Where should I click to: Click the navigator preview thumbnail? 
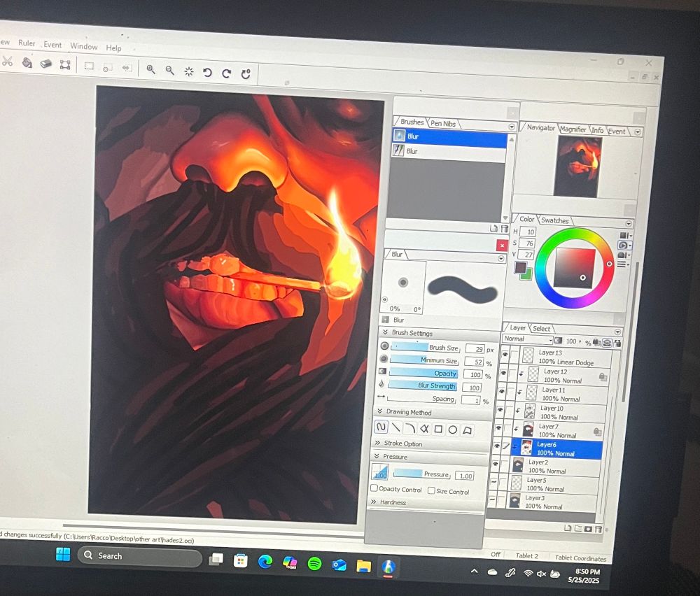click(x=577, y=166)
